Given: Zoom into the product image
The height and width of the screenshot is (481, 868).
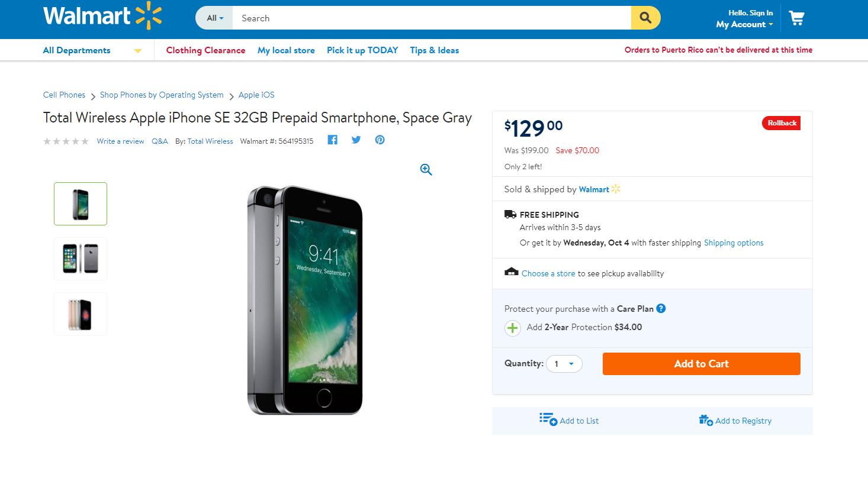Looking at the screenshot, I should point(426,170).
